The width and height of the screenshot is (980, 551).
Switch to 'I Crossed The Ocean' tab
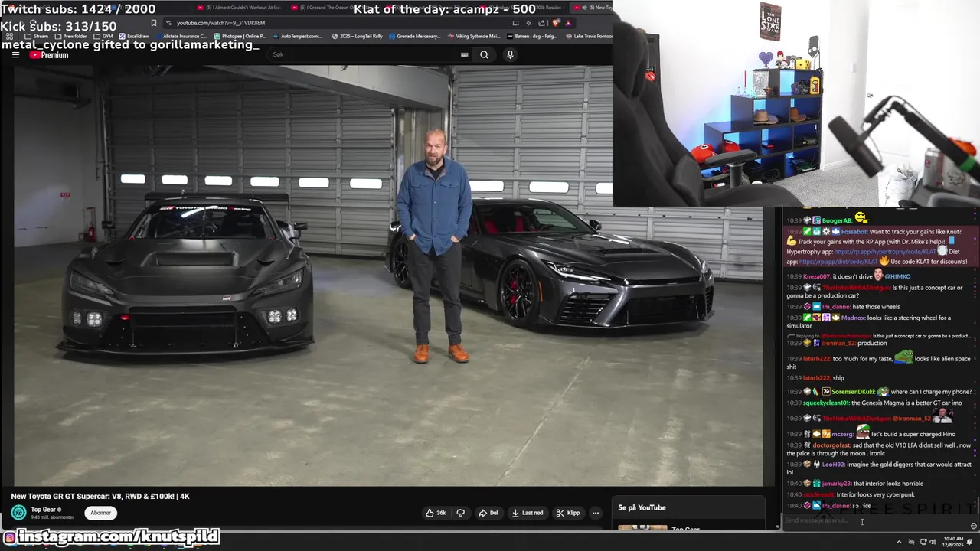coord(333,8)
